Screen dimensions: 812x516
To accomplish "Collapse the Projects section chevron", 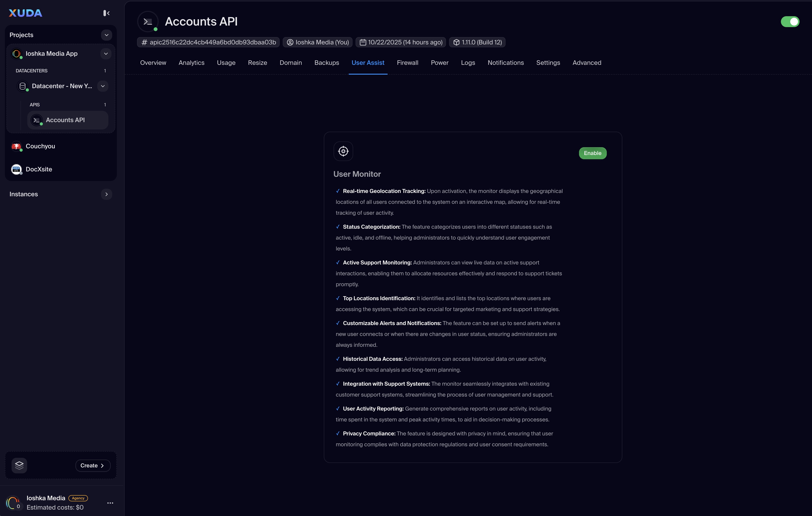I will [x=107, y=35].
